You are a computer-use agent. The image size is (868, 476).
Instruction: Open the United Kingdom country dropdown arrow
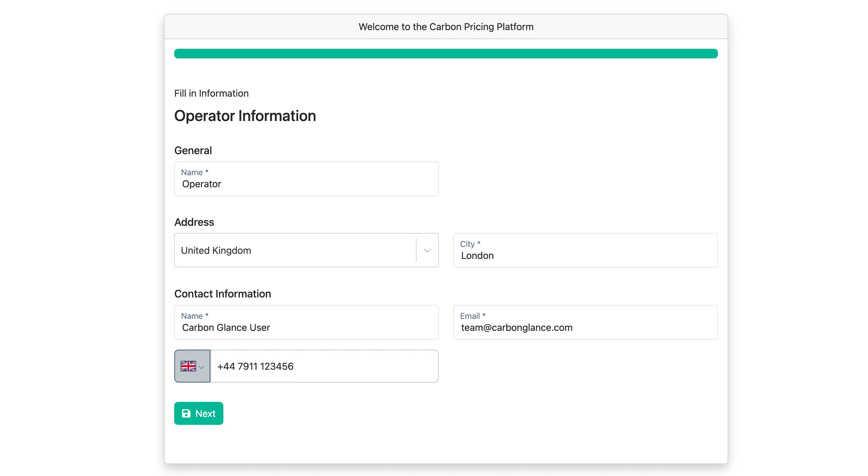427,250
